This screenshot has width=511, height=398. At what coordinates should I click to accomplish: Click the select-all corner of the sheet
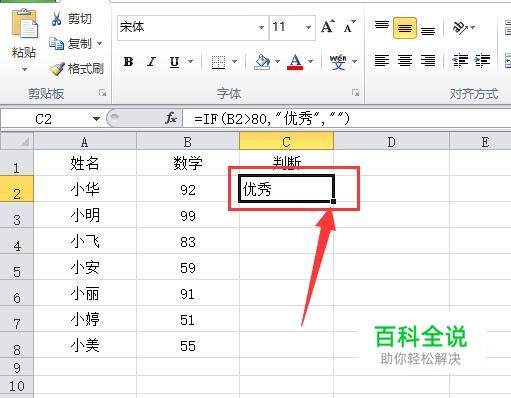[x=17, y=141]
